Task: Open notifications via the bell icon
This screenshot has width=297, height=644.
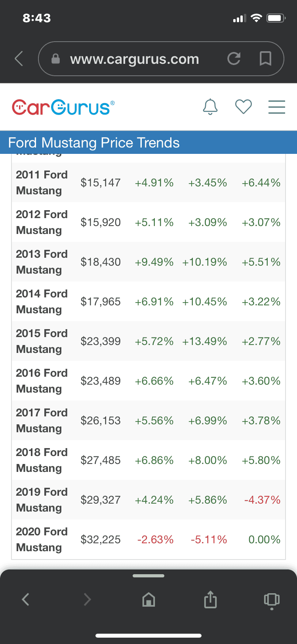Action: click(210, 107)
